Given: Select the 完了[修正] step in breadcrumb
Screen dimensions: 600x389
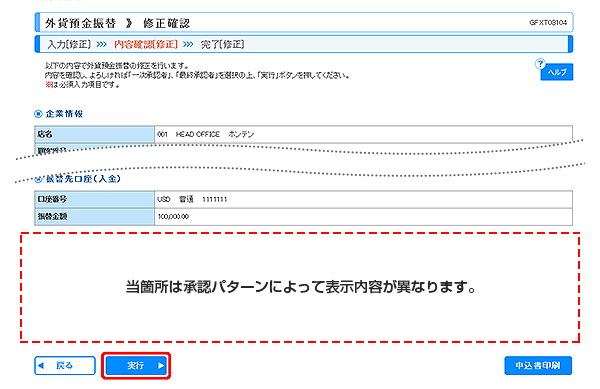Looking at the screenshot, I should [223, 45].
